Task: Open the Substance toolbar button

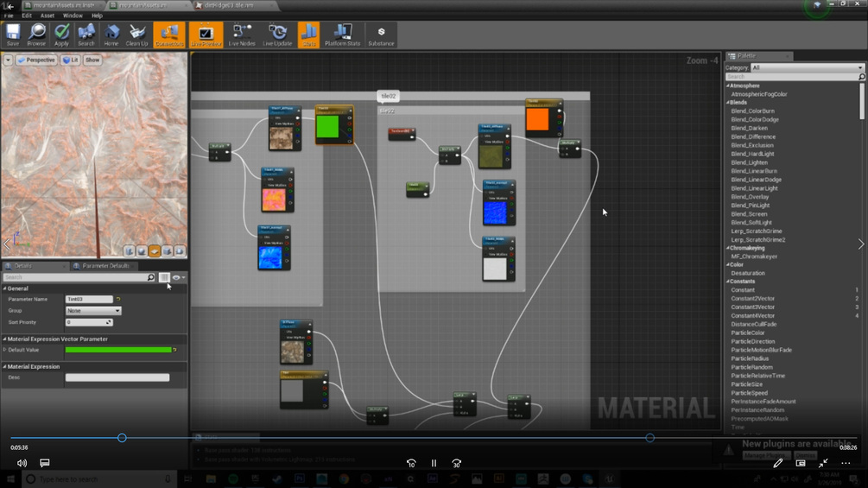Action: pos(382,35)
